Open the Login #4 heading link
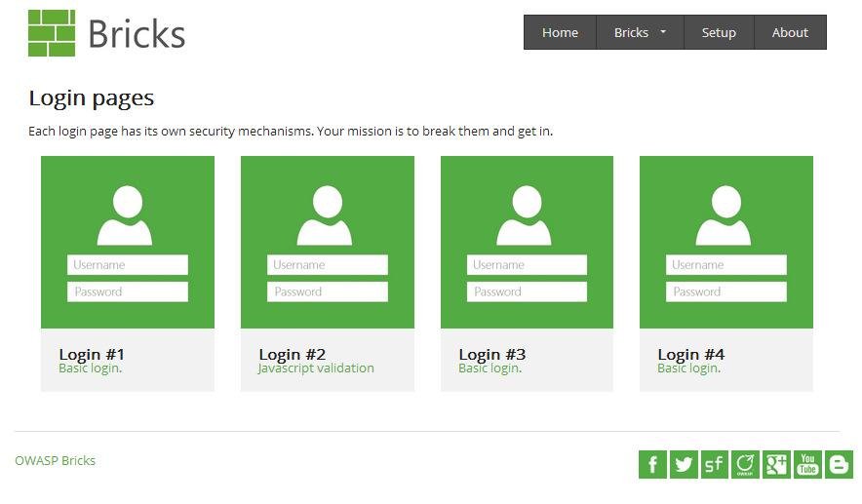This screenshot has width=862, height=504. pos(691,355)
